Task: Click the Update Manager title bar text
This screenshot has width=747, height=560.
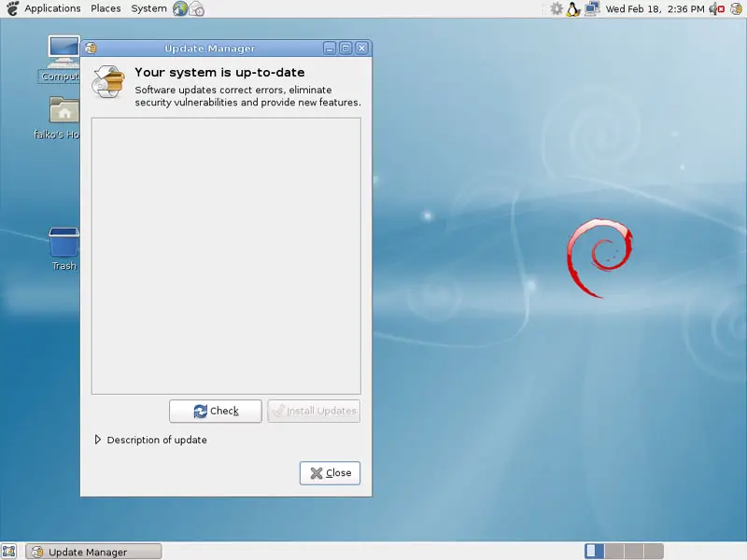Action: pos(209,49)
